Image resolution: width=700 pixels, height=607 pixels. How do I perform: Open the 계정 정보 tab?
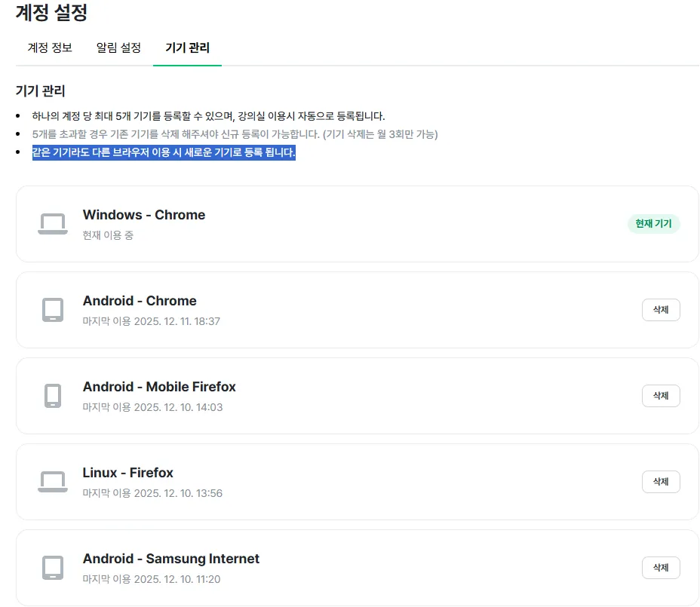50,48
